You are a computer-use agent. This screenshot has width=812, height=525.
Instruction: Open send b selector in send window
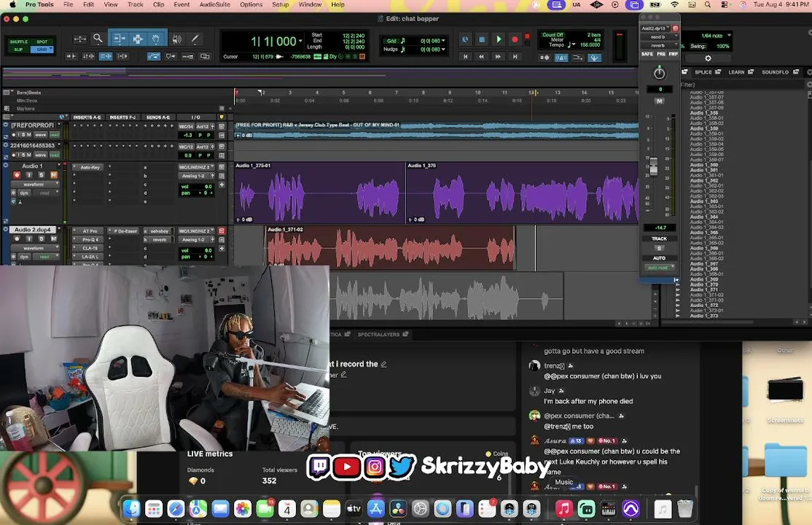point(660,36)
